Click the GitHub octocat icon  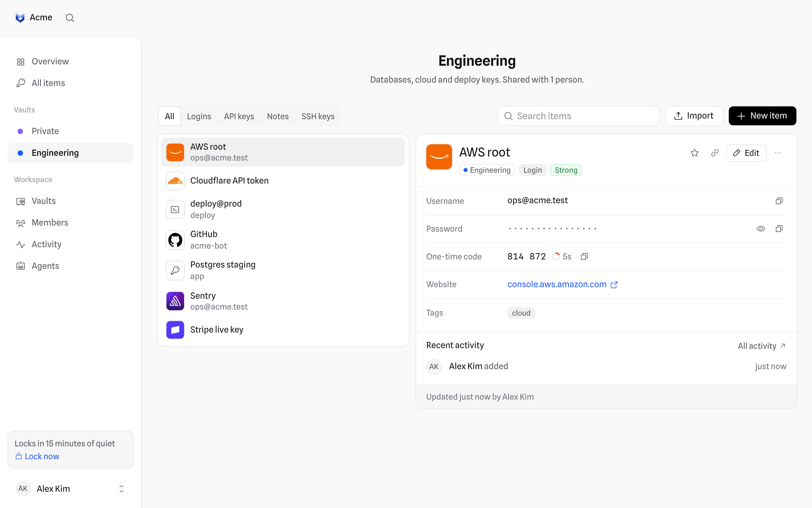(x=175, y=240)
